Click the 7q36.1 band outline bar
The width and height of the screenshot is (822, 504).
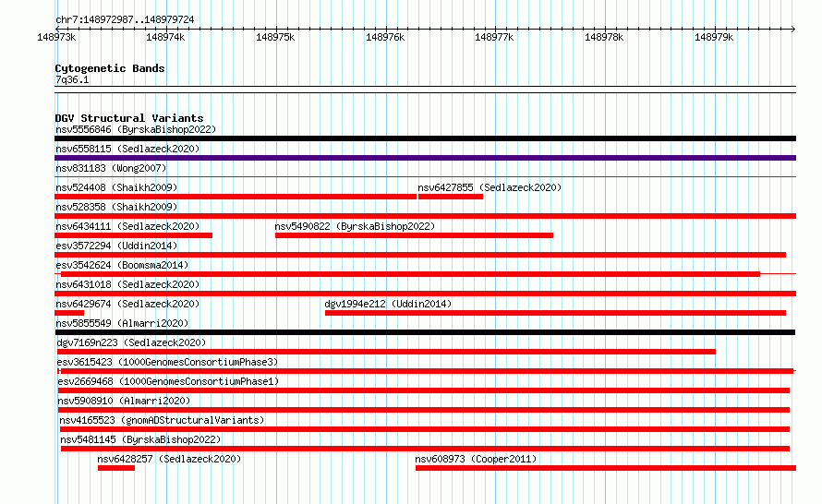tap(425, 90)
